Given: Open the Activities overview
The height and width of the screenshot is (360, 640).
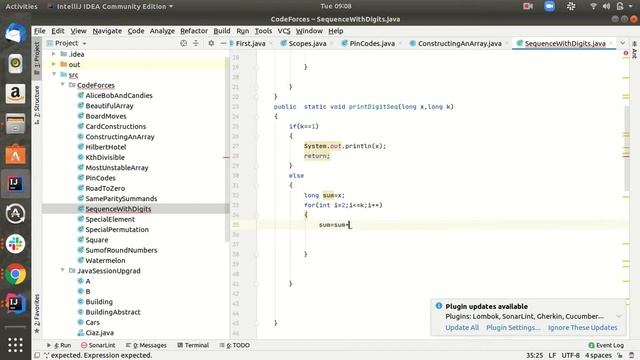Looking at the screenshot, I should pos(21,7).
